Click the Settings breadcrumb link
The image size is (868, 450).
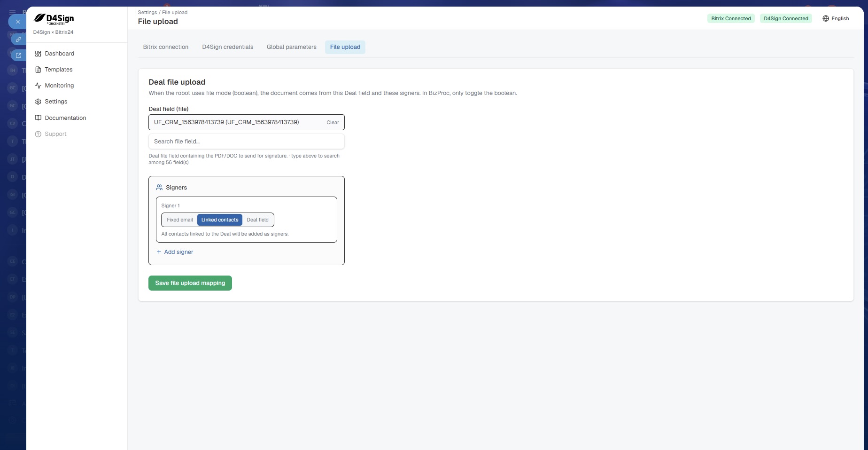coord(147,12)
